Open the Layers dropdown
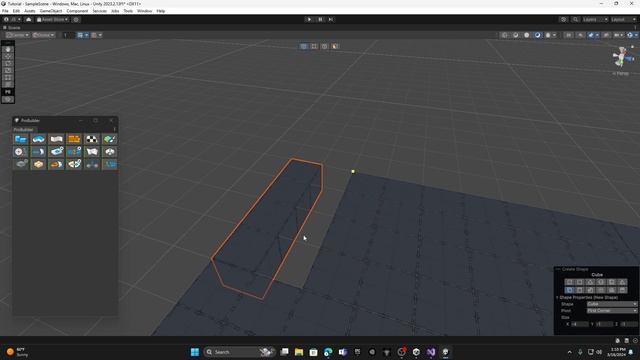 point(595,19)
